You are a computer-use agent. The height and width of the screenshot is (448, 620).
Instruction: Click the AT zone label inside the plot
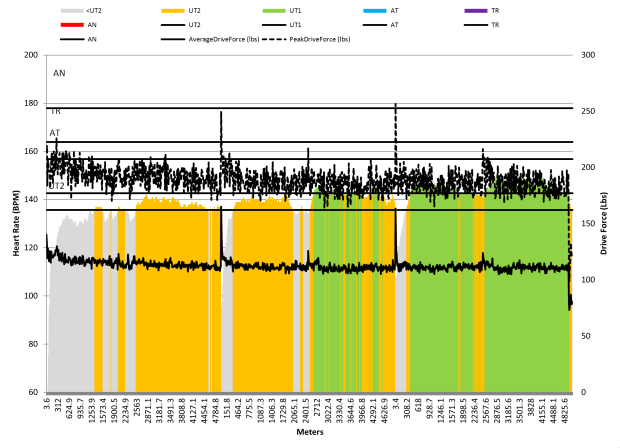pos(55,132)
